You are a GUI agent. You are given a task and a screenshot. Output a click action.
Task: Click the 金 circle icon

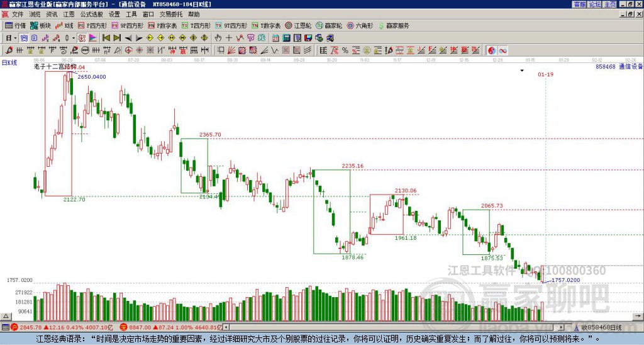[x=367, y=50]
